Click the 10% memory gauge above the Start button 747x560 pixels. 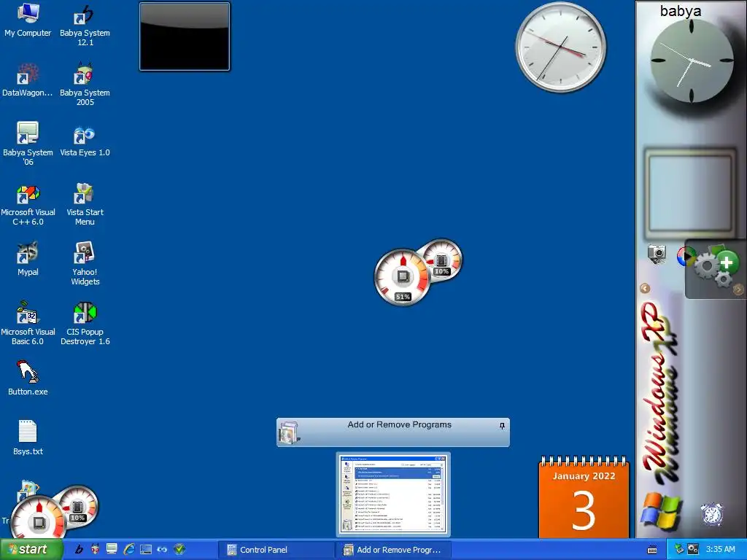78,507
